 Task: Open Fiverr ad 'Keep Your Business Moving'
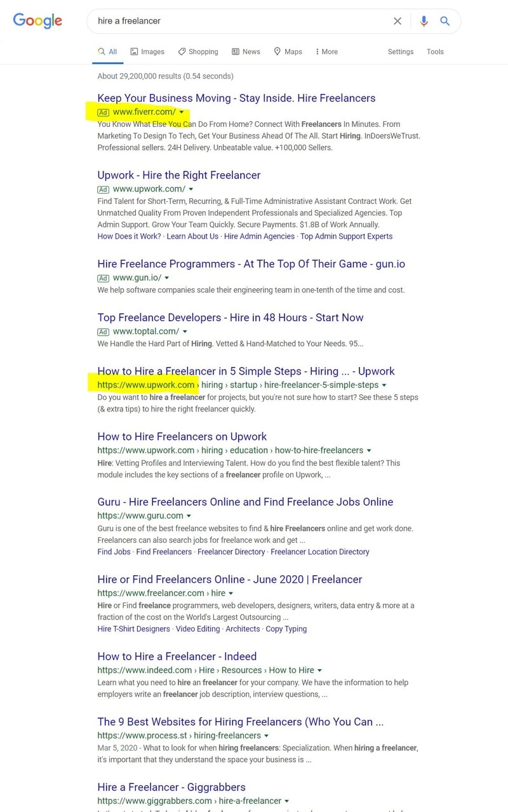(x=236, y=98)
